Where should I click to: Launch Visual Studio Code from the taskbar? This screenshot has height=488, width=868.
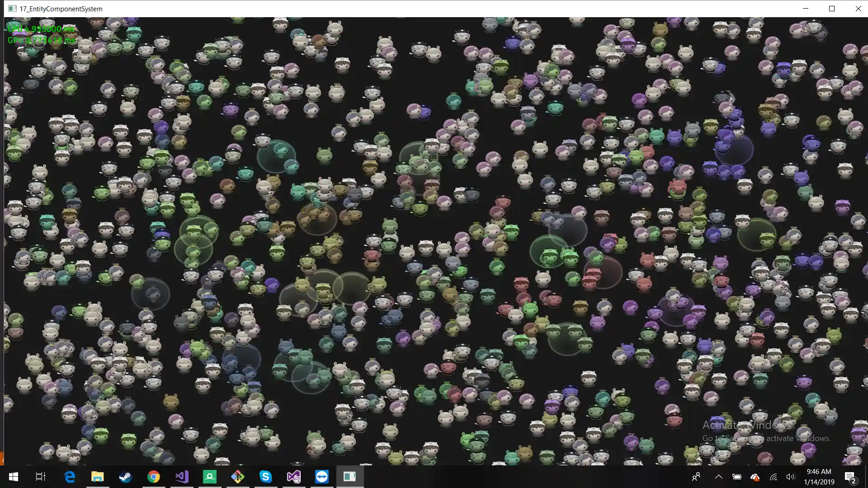[181, 476]
